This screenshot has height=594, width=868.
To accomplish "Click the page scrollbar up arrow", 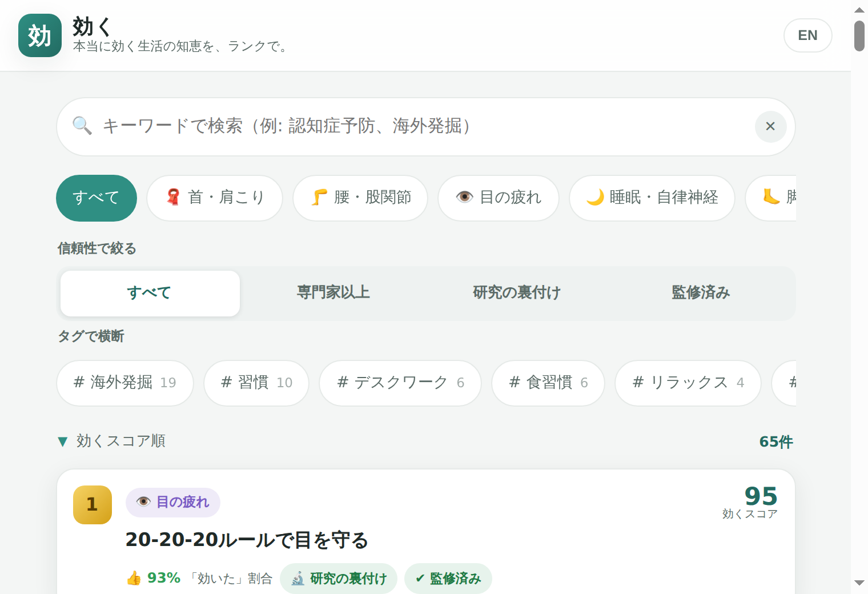I will [x=859, y=10].
